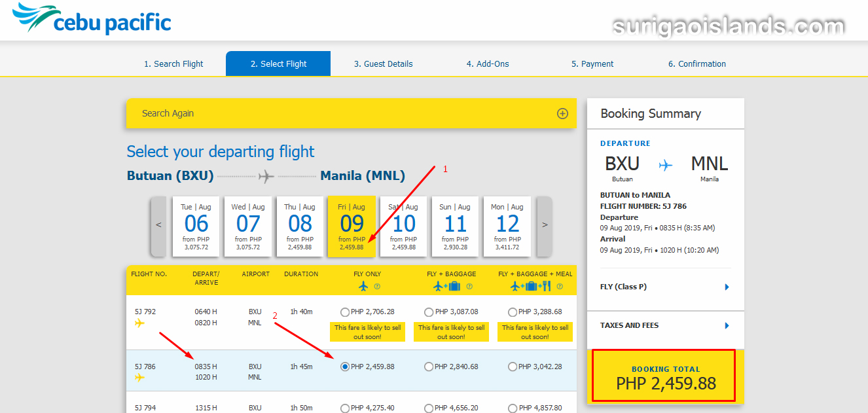
Task: Click the Booking Total PHP 2,459.88 amount
Action: (666, 384)
